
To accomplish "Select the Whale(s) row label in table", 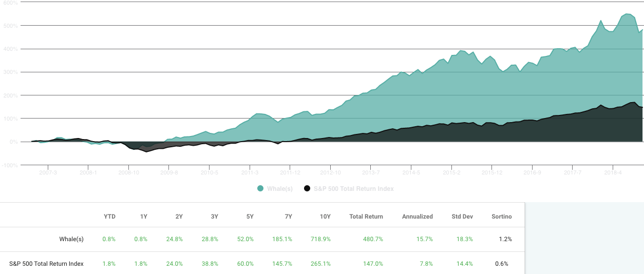I will pyautogui.click(x=71, y=239).
